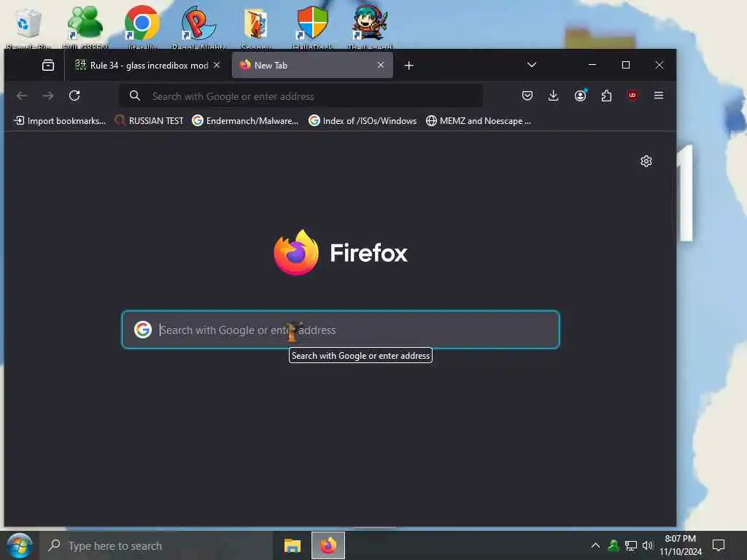Image resolution: width=747 pixels, height=560 pixels.
Task: Open RUSSIAN TEST bookmark
Action: click(x=149, y=121)
